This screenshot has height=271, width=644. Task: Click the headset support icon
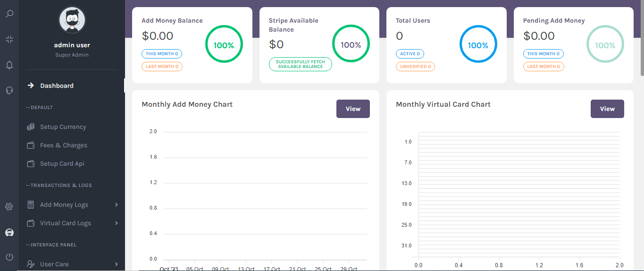click(x=9, y=90)
